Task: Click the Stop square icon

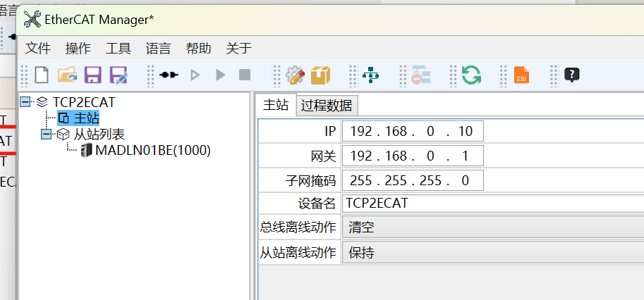Action: (245, 75)
